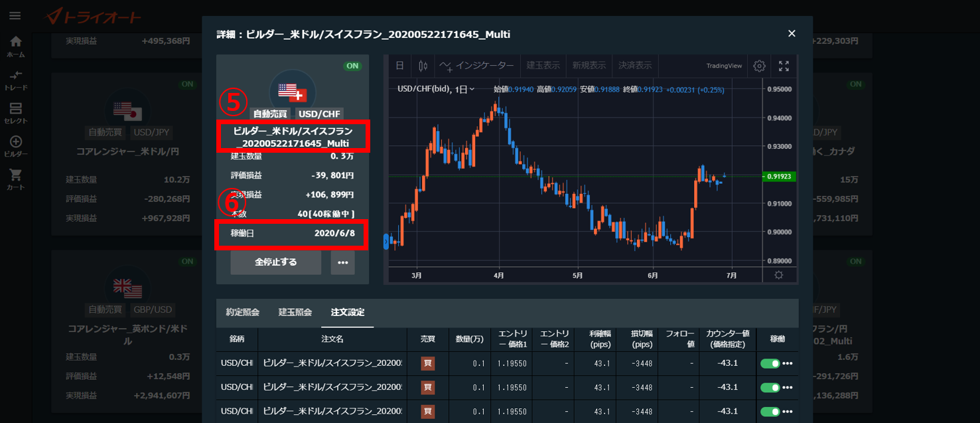Screen dimensions: 980x423
Task: Switch to the 約定照会 tab
Action: click(x=242, y=312)
